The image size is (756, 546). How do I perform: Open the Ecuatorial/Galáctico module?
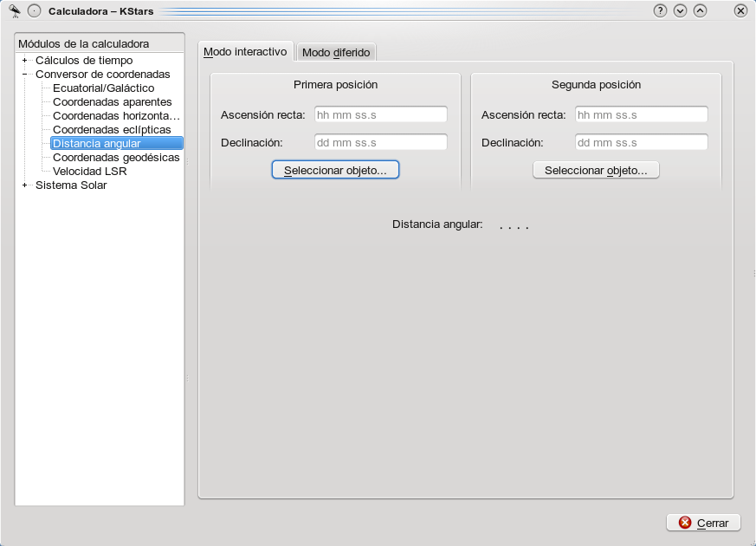103,88
